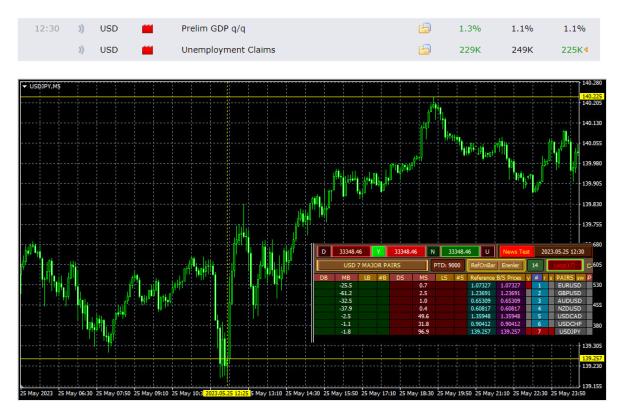This screenshot has width=625, height=419.
Task: Click the red number 7 cell for USDJPY
Action: pos(539,332)
